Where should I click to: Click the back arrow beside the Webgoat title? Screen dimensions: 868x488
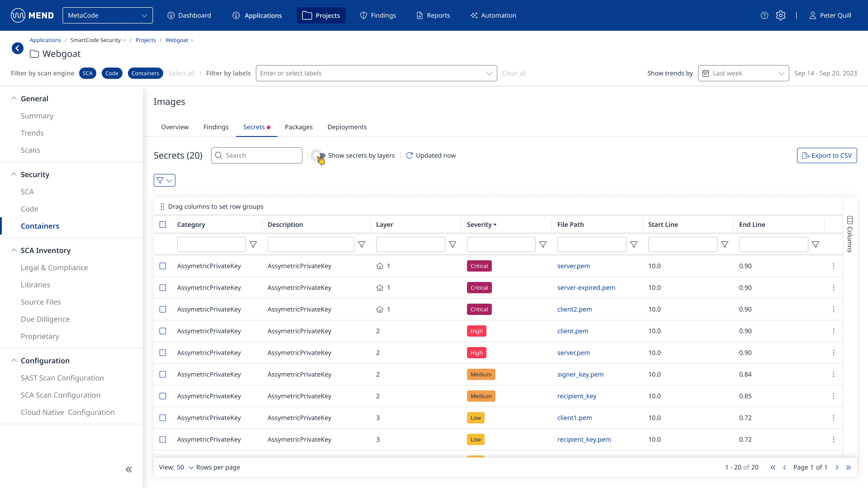click(17, 48)
